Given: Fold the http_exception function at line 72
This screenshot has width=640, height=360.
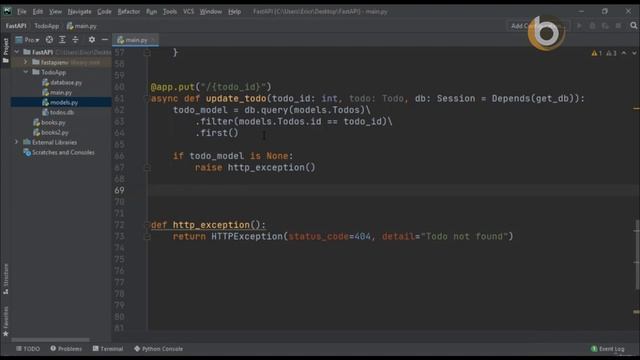Looking at the screenshot, I should click(x=147, y=225).
